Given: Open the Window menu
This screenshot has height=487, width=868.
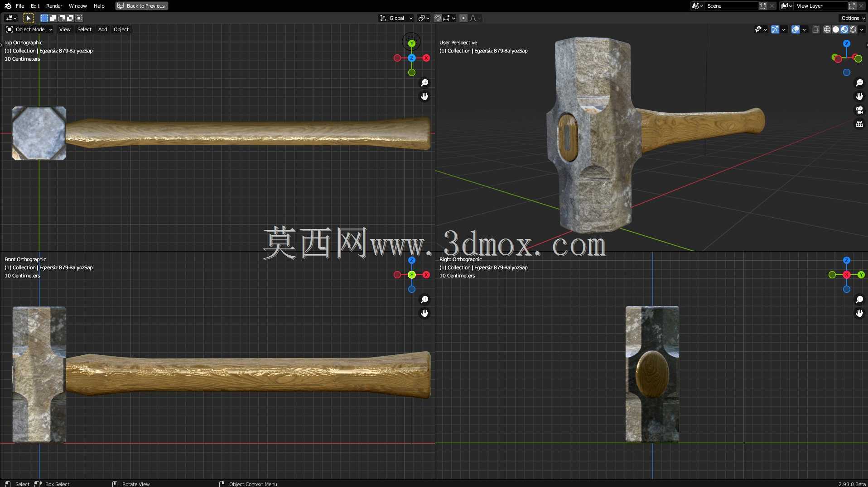Looking at the screenshot, I should coord(77,6).
